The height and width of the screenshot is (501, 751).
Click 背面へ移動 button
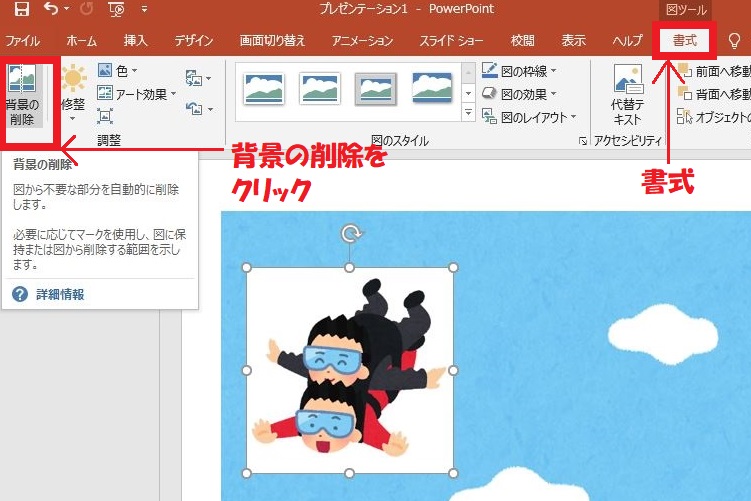pos(714,94)
